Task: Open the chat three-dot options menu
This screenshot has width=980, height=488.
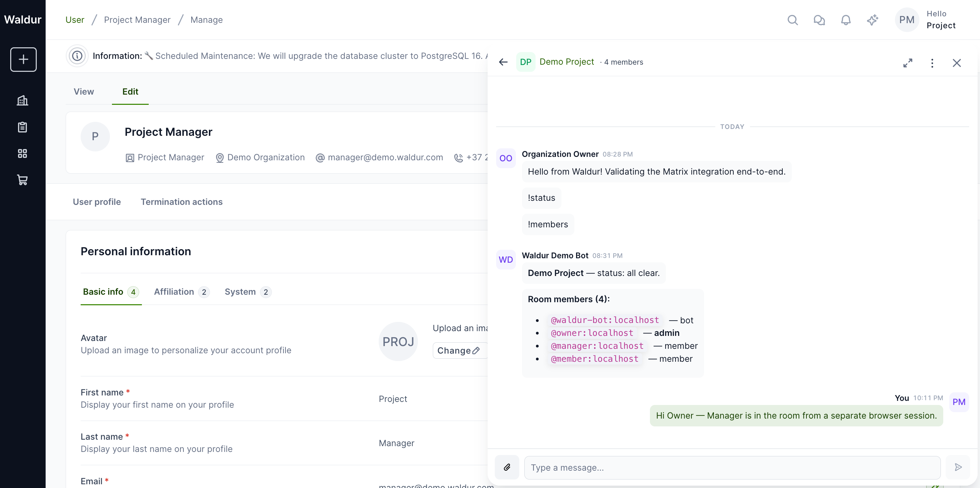Action: pyautogui.click(x=932, y=63)
